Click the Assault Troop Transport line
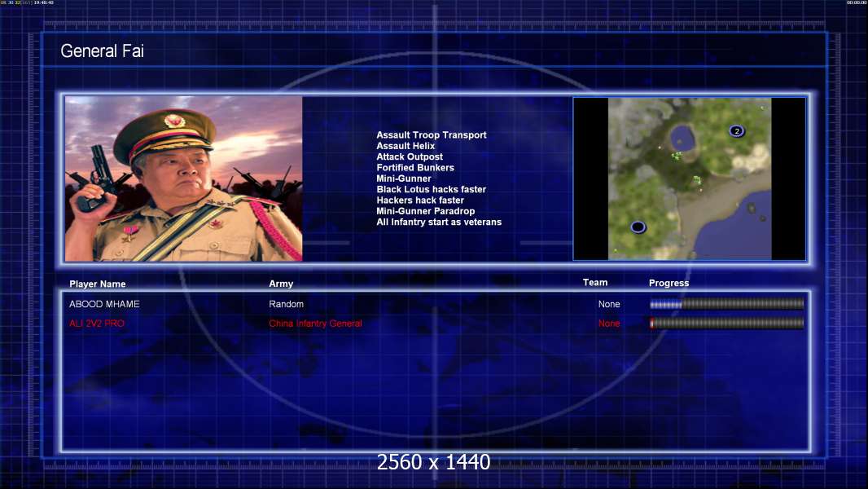Viewport: 868px width, 489px height. [x=432, y=134]
